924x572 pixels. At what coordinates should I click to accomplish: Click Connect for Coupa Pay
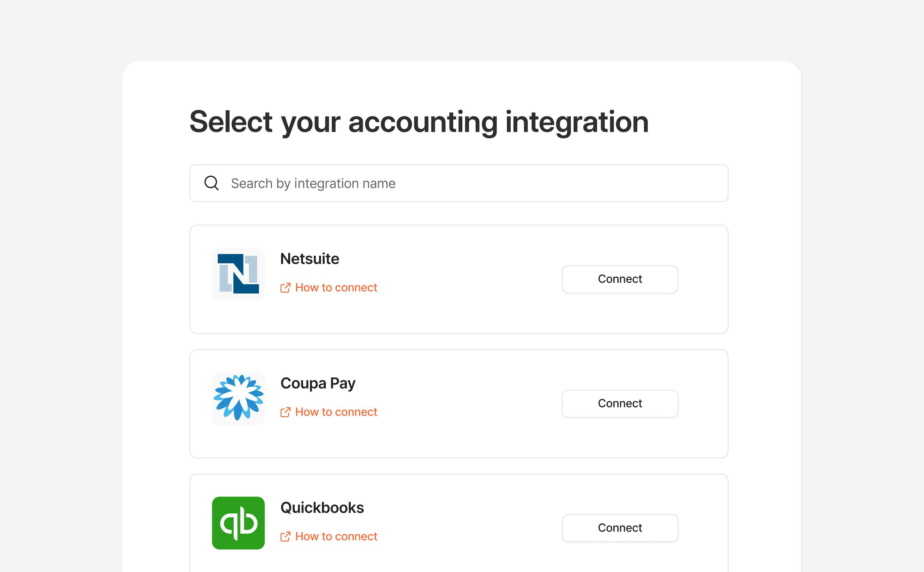pos(619,403)
